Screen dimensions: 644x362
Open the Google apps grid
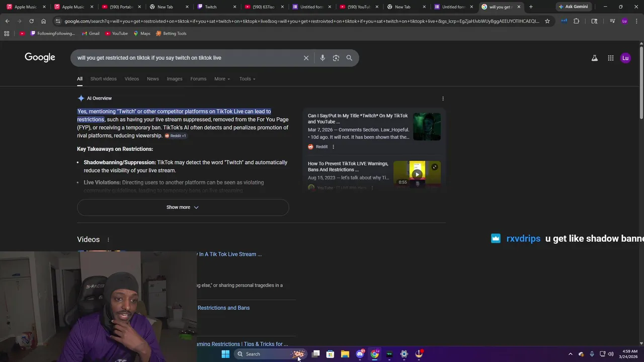coord(611,58)
